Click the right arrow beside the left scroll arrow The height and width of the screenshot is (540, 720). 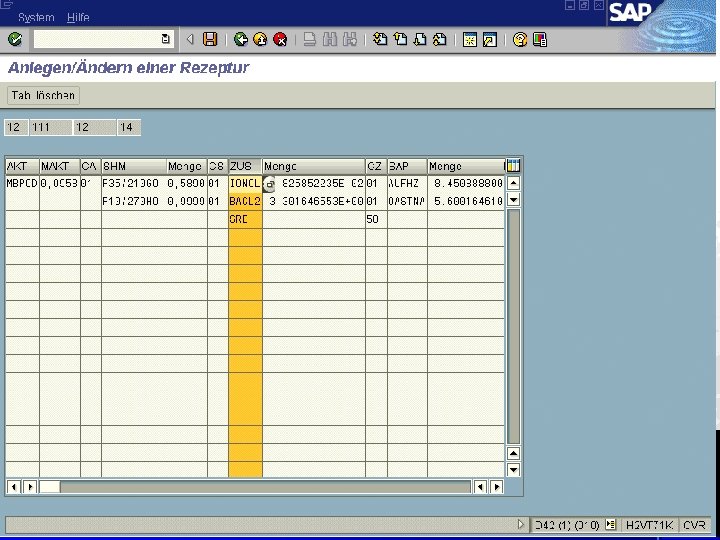pos(30,487)
